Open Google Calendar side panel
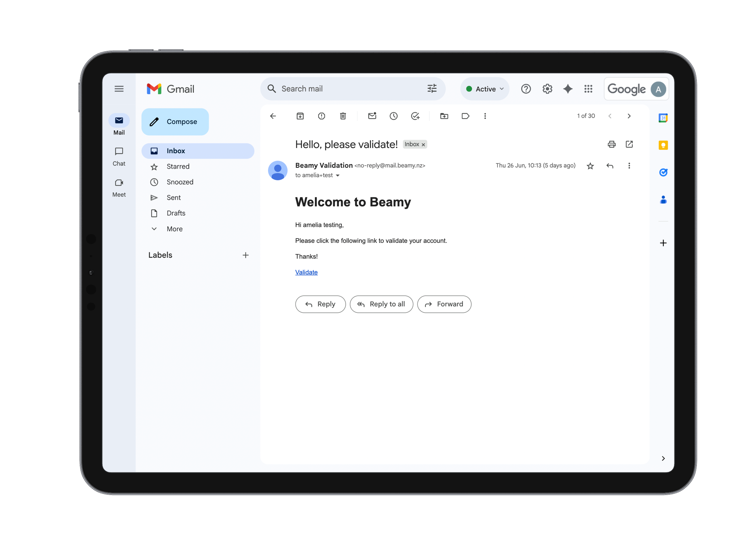Image resolution: width=756 pixels, height=534 pixels. click(663, 118)
